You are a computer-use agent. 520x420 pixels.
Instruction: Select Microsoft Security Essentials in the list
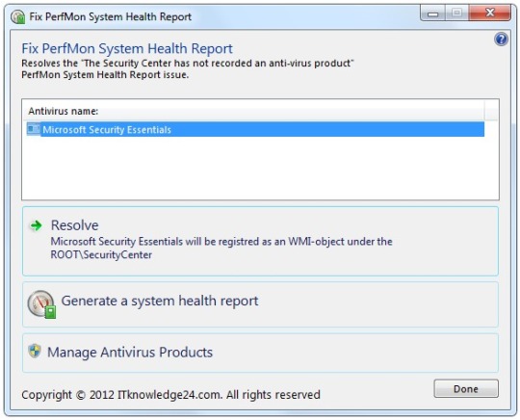[255, 129]
